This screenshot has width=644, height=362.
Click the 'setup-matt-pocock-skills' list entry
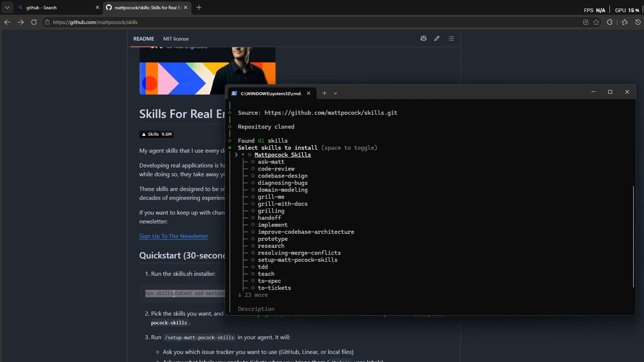click(x=297, y=260)
